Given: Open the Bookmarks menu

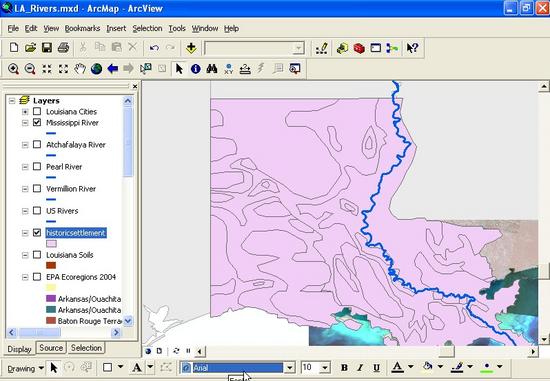Looking at the screenshot, I should pos(82,28).
